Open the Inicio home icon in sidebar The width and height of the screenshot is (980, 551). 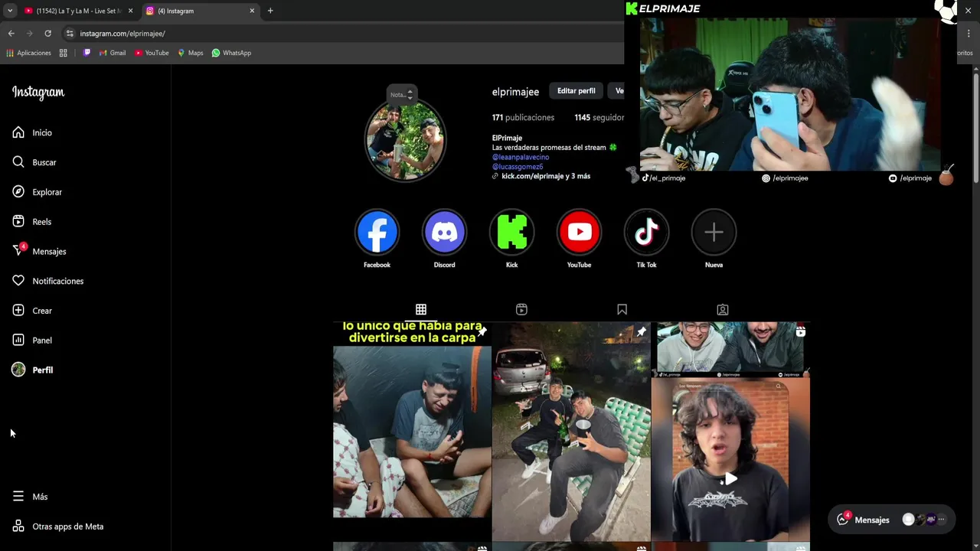pos(18,132)
